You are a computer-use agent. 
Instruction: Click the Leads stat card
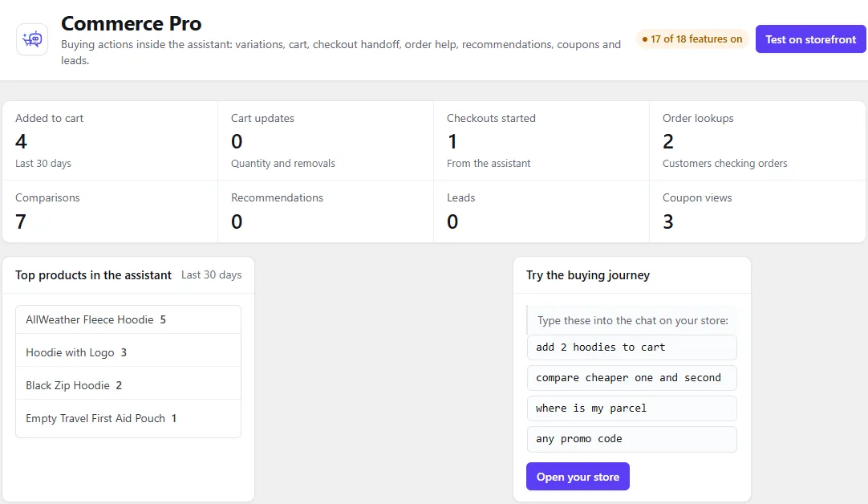click(541, 212)
